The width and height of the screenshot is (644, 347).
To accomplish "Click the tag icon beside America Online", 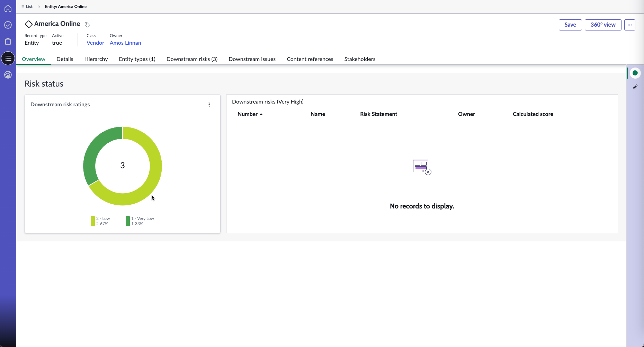I will click(87, 25).
